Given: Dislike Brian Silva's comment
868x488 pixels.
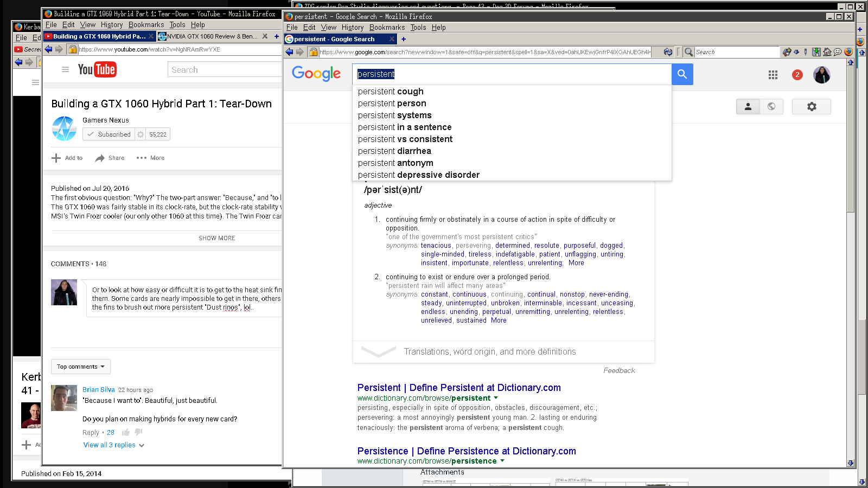Looking at the screenshot, I should coord(138,432).
